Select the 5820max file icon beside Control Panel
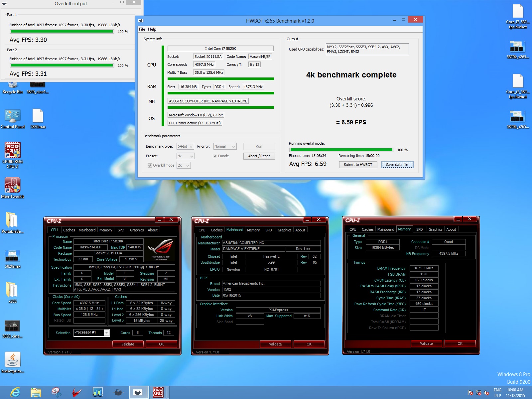The width and height of the screenshot is (532, 399). (38, 119)
